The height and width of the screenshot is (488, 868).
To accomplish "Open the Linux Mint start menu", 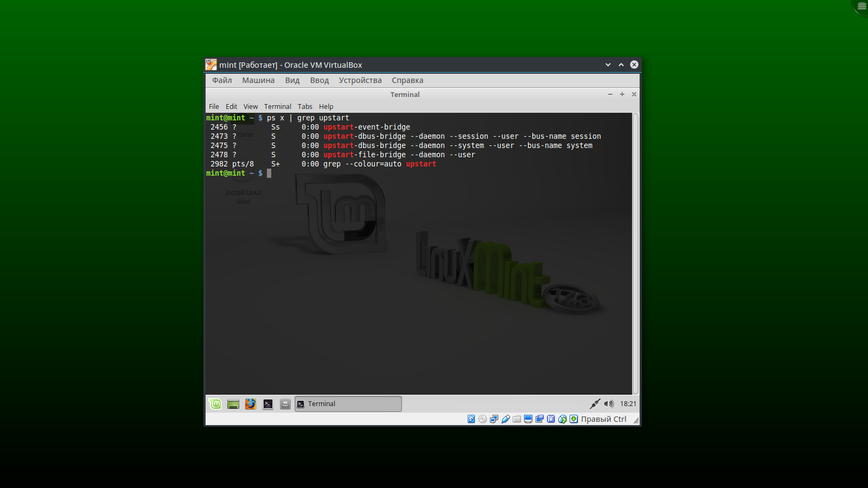I will point(215,404).
